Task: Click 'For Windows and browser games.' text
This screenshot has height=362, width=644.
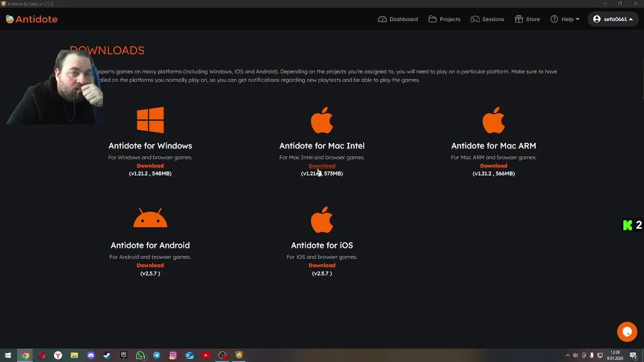Action: (x=150, y=157)
